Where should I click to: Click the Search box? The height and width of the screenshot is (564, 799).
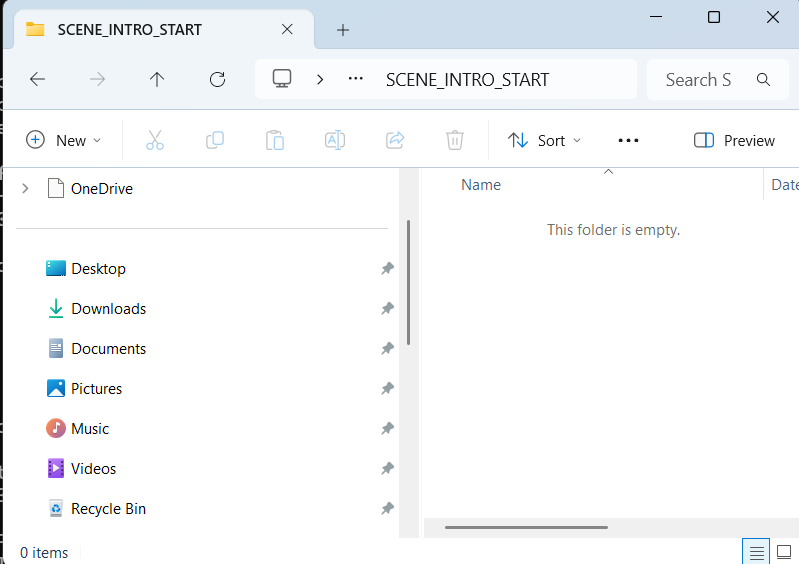710,80
